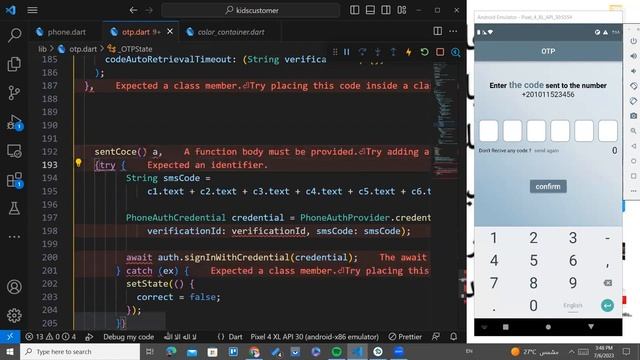Screen dimensions: 640x360
Task: Toggle the bottom panel layout
Action: [x=370, y=10]
